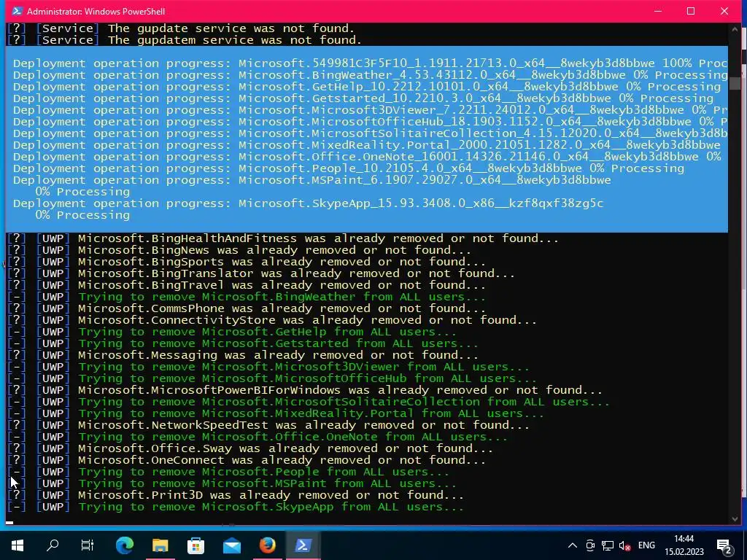The height and width of the screenshot is (560, 747).
Task: Click 'Microsoft.BingHealthAndFitness was already removed' line
Action: click(283, 238)
